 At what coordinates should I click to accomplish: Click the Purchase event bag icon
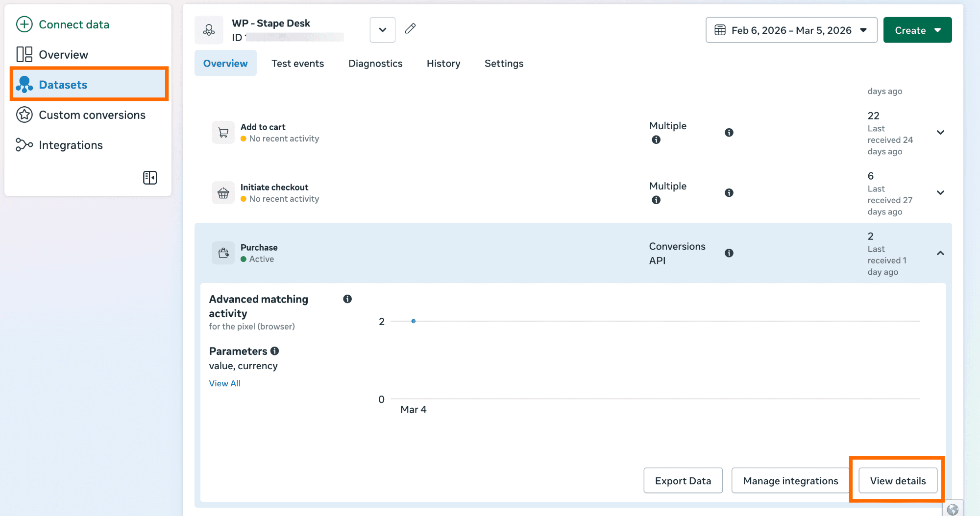pos(223,253)
